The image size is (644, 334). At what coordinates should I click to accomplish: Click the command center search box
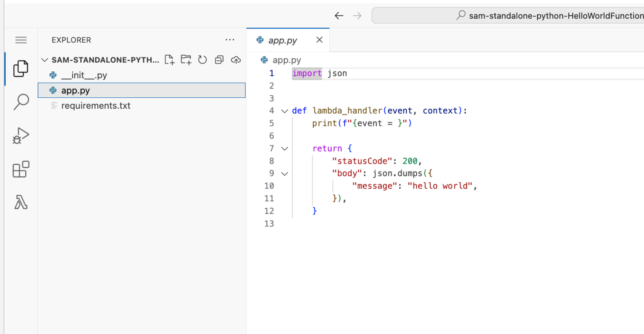click(x=507, y=15)
